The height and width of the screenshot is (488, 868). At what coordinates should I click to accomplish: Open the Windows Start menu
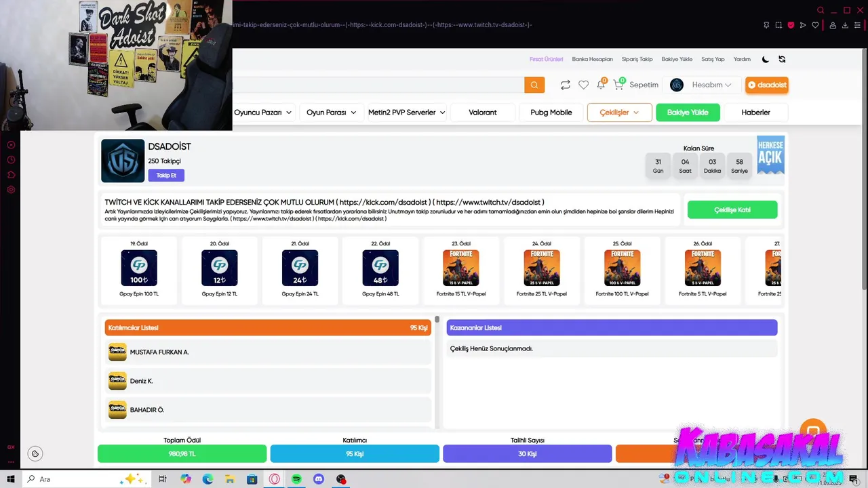(x=11, y=479)
